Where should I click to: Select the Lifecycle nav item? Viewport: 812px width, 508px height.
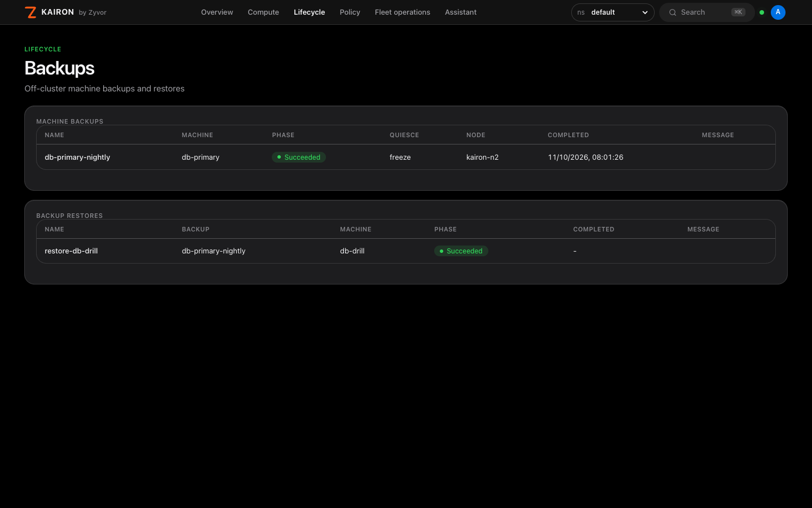point(309,12)
